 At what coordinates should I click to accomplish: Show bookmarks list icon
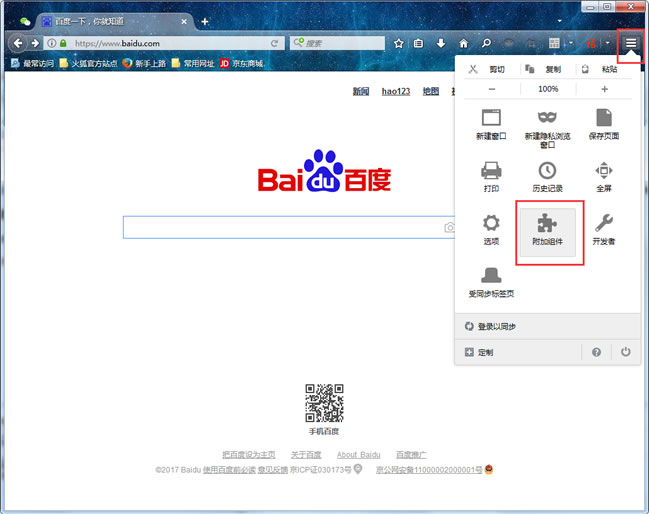418,43
